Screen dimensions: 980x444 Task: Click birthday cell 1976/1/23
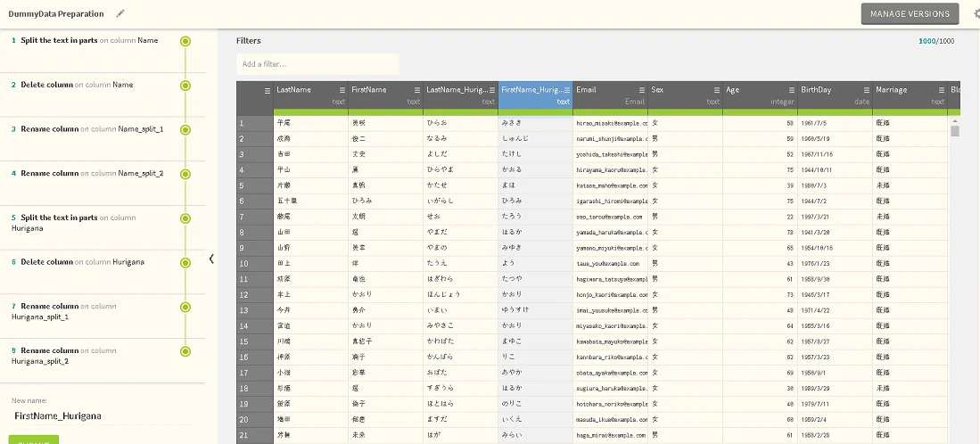835,264
